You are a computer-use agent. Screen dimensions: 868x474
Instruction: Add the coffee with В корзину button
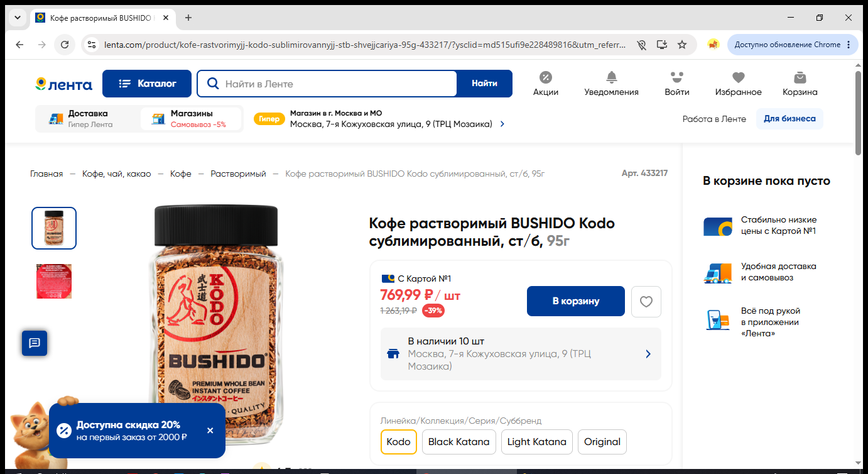(x=576, y=301)
